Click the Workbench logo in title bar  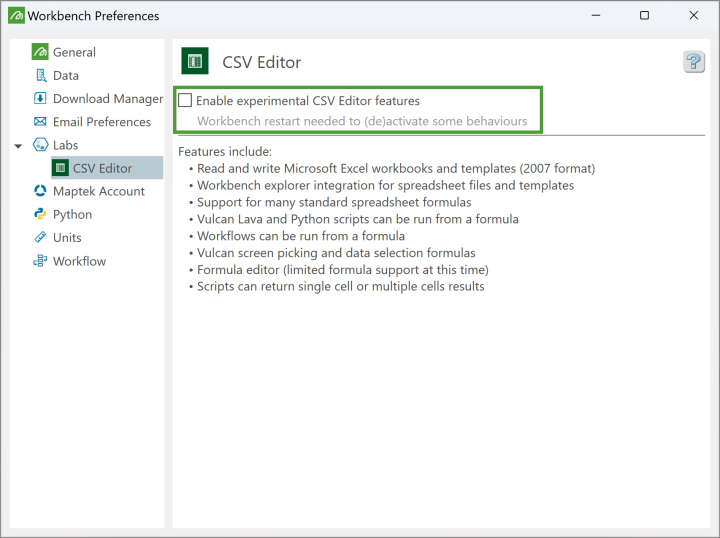point(15,16)
